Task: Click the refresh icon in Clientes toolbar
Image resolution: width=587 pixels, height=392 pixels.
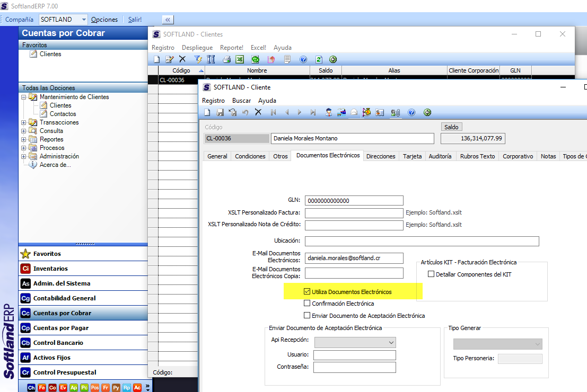Action: [x=319, y=59]
